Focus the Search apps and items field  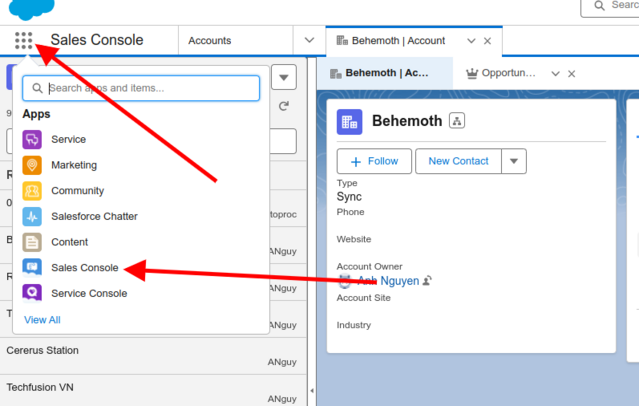click(141, 88)
